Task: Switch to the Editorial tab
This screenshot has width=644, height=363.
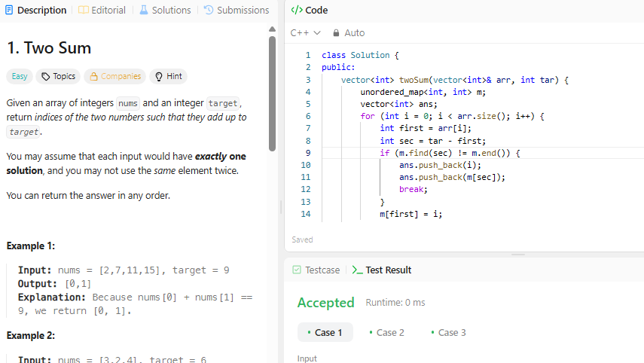Action: [x=102, y=10]
